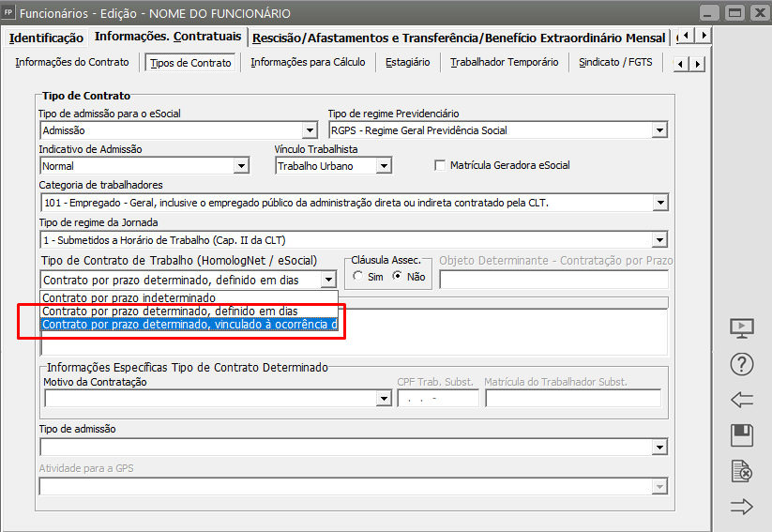Choose Contrato por prazo determinado, definido em dias option
Image resolution: width=772 pixels, height=532 pixels.
189,311
